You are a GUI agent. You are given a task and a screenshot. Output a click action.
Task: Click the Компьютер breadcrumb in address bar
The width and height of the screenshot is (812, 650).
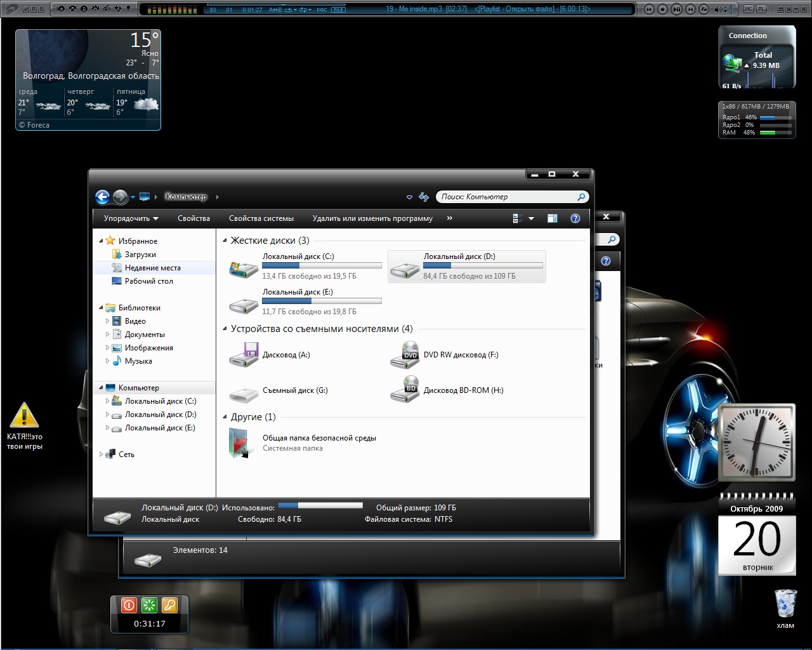pos(186,197)
